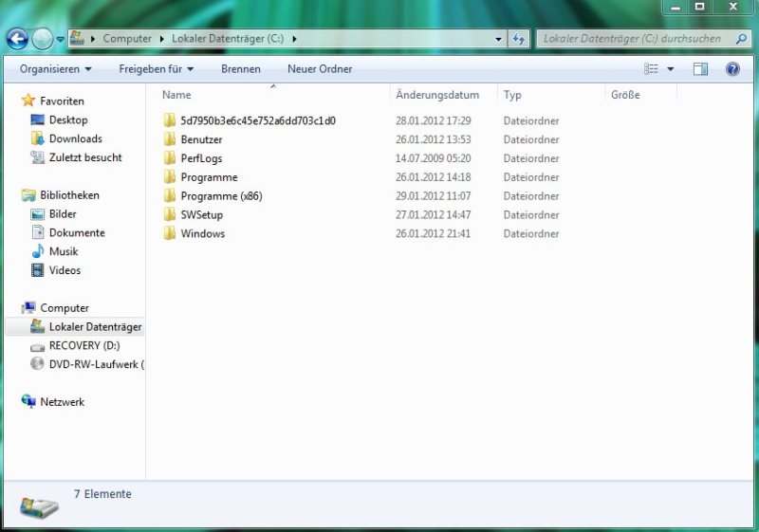Select RECOVERY (D:) drive in sidebar
This screenshot has width=759, height=532.
click(x=83, y=345)
